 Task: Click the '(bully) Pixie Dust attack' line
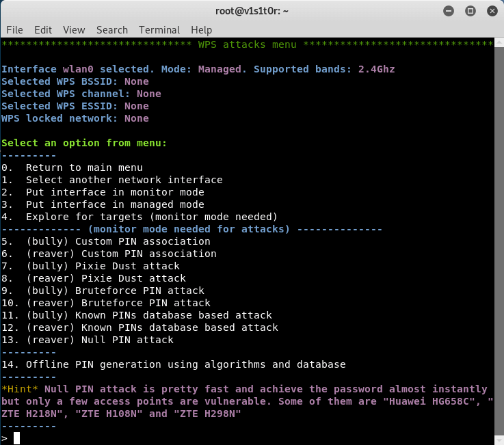(x=103, y=266)
